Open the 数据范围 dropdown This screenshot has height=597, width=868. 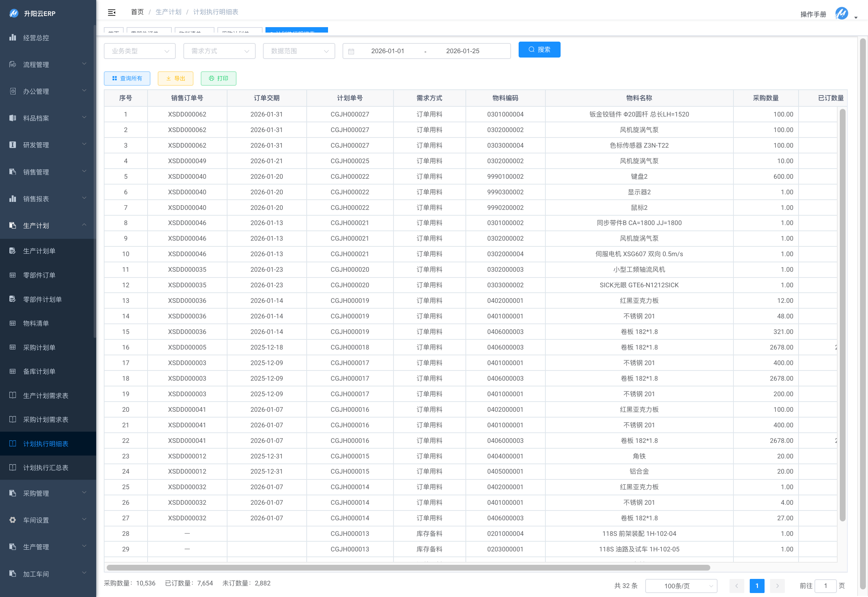299,51
